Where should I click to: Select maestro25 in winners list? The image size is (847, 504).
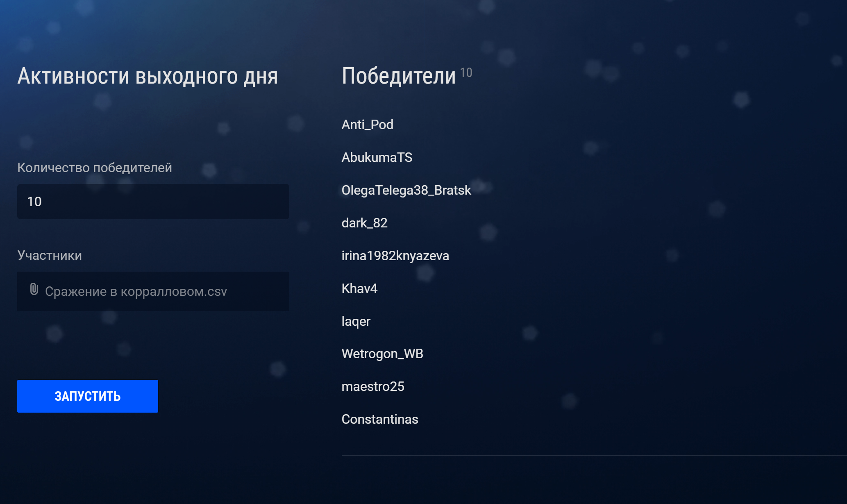click(373, 386)
